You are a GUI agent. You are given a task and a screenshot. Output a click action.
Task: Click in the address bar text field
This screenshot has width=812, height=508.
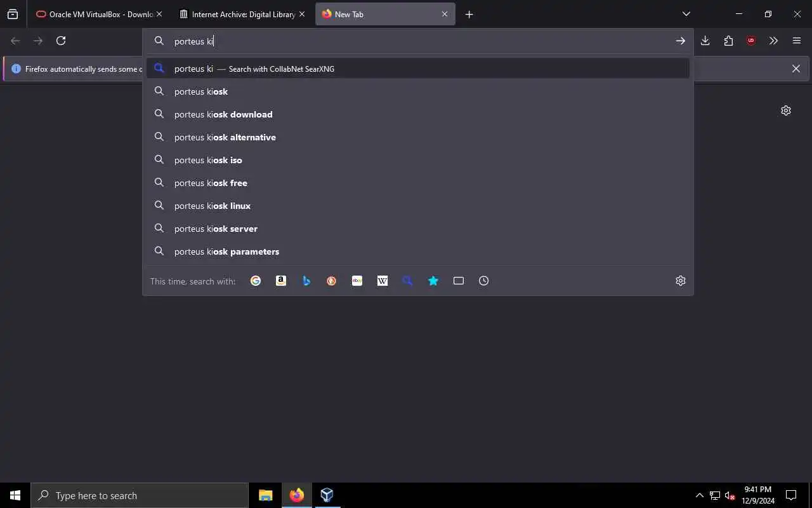(x=419, y=41)
